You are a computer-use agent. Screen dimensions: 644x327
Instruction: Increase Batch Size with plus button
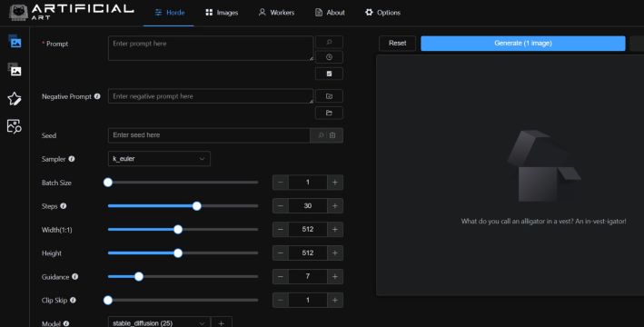tap(335, 183)
